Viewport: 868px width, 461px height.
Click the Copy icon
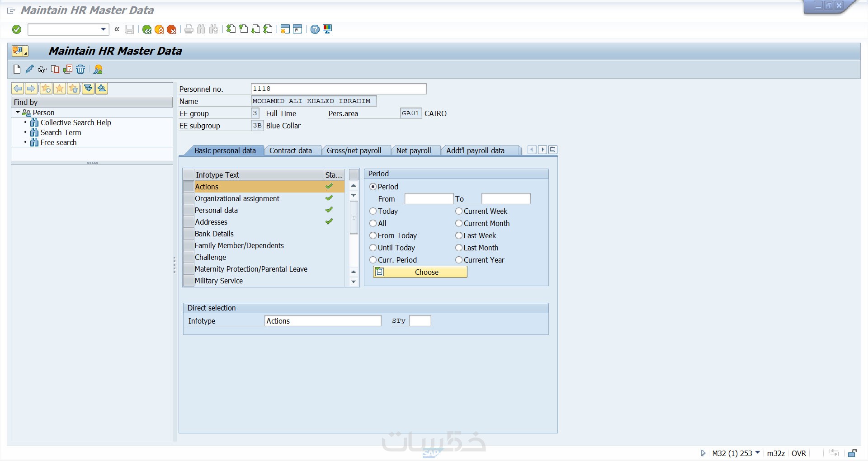[x=55, y=69]
